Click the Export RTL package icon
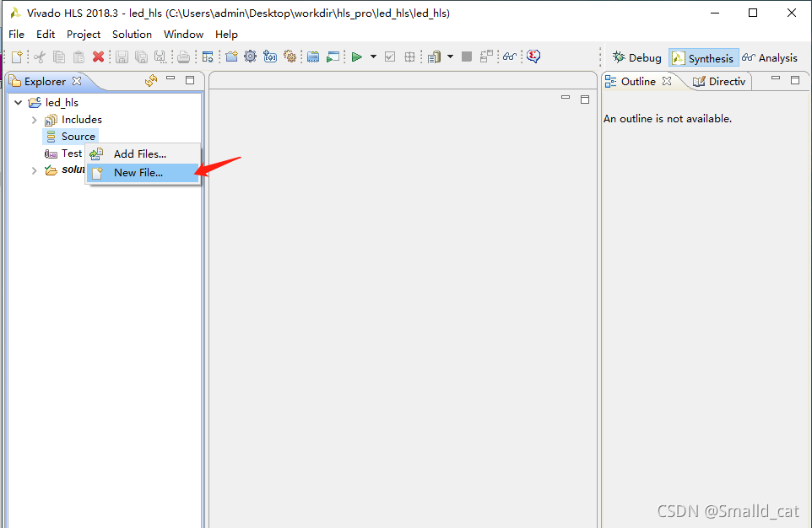This screenshot has width=812, height=528. 409,57
